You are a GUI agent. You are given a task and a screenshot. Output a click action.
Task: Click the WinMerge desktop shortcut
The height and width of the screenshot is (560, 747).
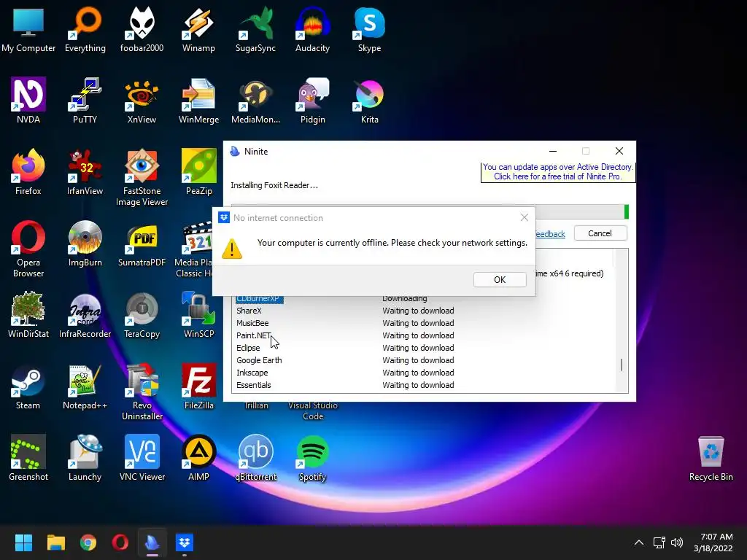198,100
